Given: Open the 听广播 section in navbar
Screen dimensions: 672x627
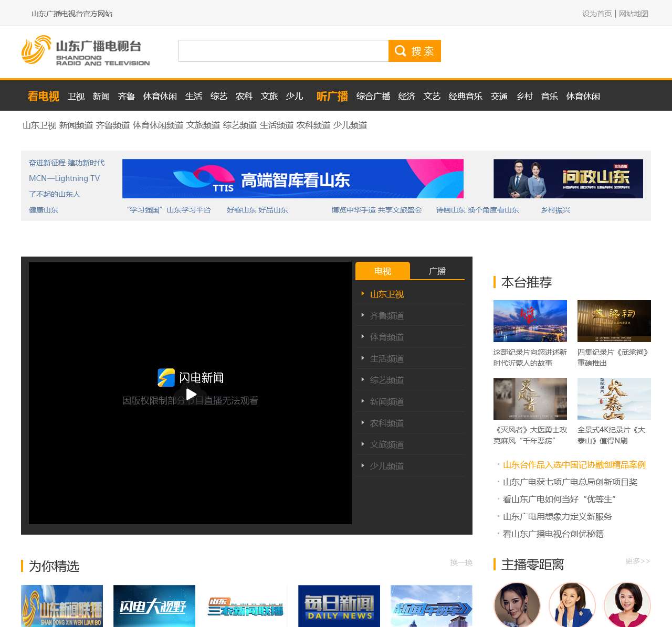Looking at the screenshot, I should pyautogui.click(x=332, y=96).
